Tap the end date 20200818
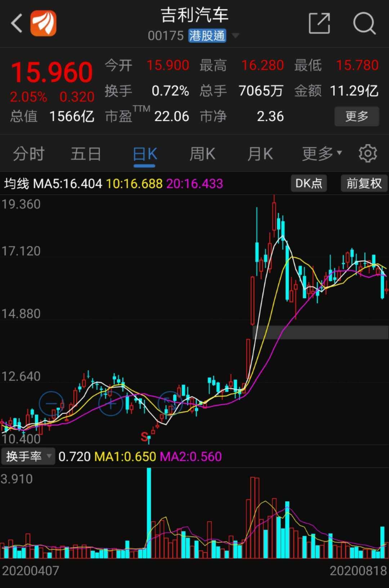The width and height of the screenshot is (389, 588). pos(358,571)
